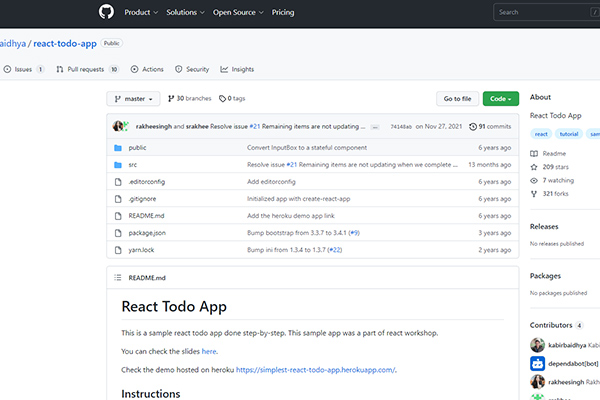Toggle the README outline list icon
Viewport: 600px width, 400px height.
tap(117, 278)
